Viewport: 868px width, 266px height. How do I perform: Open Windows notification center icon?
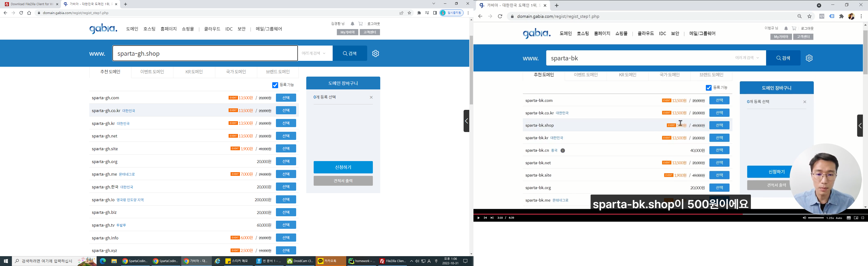click(465, 261)
